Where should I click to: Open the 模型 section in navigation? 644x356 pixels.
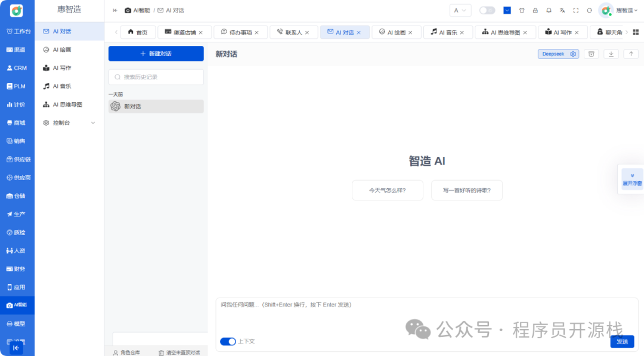[16, 323]
